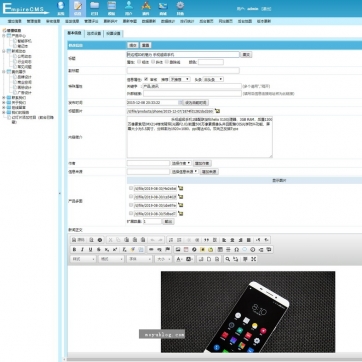Switch to the options settings tab

tap(94, 33)
